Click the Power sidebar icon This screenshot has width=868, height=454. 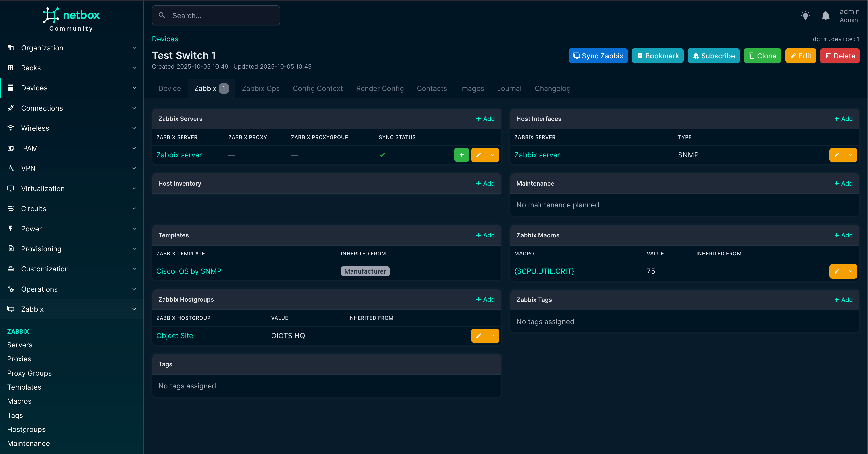[x=11, y=229]
